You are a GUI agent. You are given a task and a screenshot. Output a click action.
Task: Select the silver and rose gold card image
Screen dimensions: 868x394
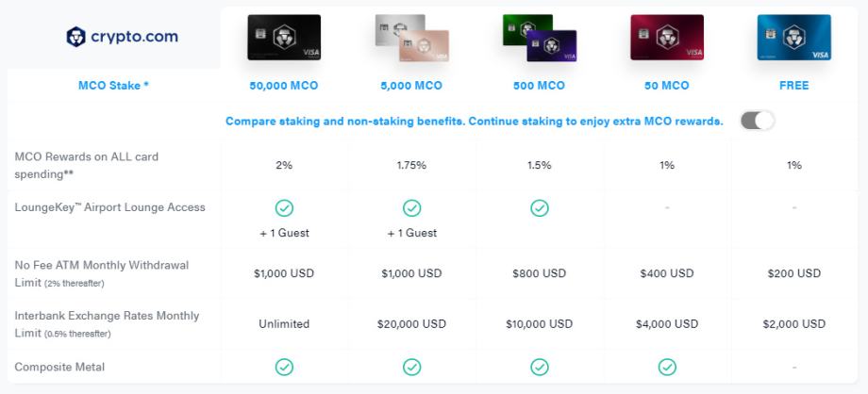[411, 40]
